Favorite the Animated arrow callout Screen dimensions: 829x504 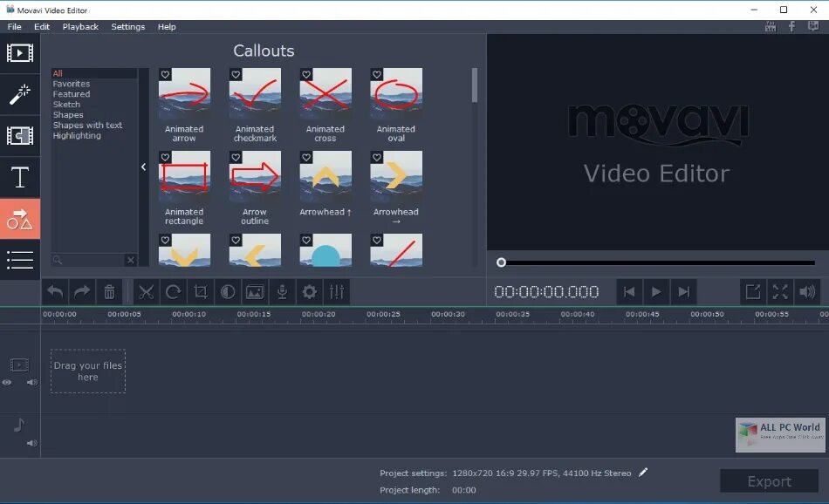click(166, 74)
